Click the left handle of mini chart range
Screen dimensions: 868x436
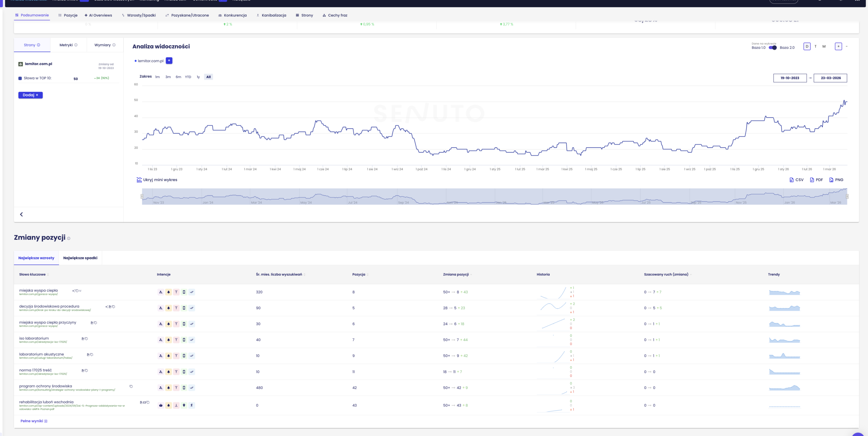tap(142, 196)
